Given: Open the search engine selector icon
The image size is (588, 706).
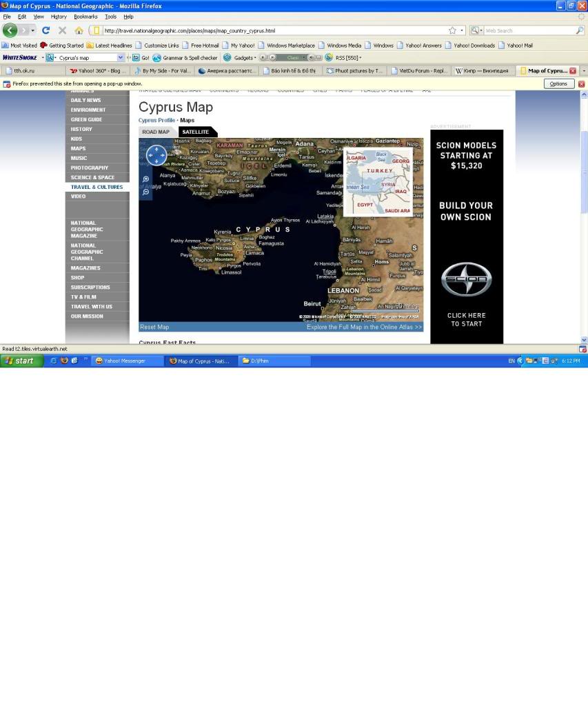Looking at the screenshot, I should [x=476, y=30].
